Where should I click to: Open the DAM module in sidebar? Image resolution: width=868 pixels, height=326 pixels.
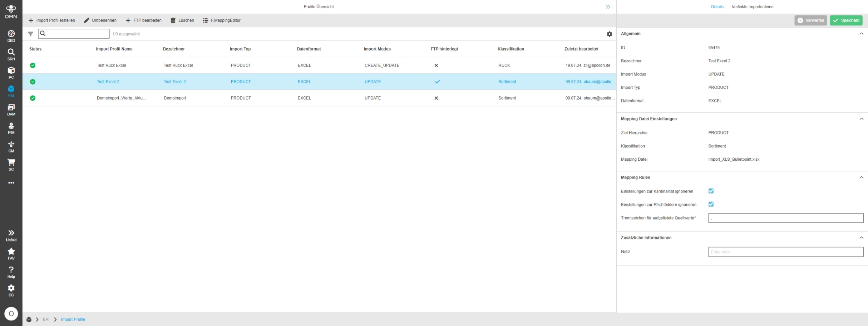coord(11,110)
